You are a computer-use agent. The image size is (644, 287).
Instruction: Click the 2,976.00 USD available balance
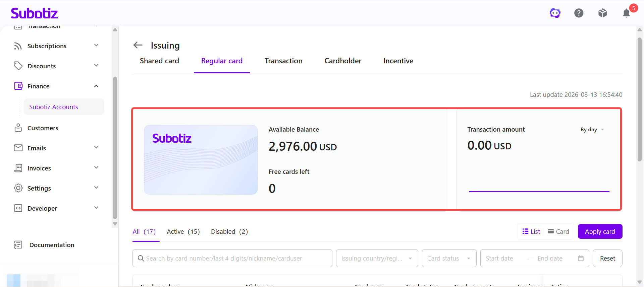coord(303,146)
